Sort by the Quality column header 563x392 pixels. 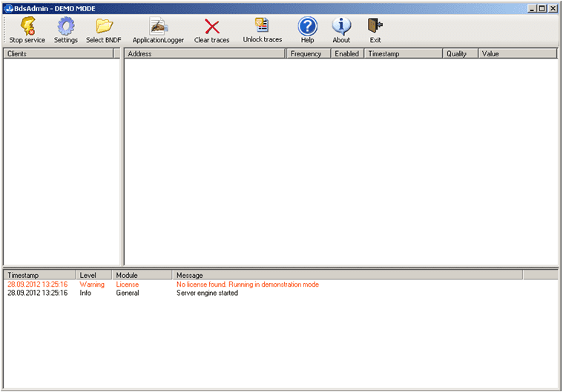(x=460, y=54)
